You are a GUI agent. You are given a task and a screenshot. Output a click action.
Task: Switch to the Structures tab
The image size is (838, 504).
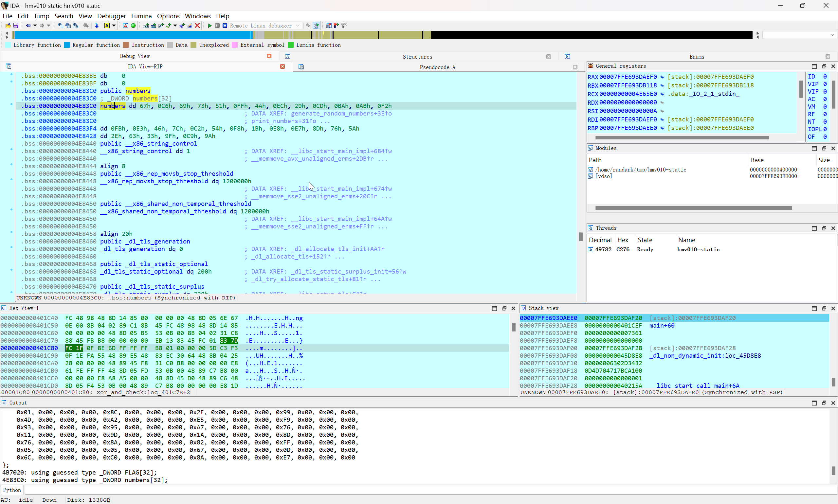point(417,57)
